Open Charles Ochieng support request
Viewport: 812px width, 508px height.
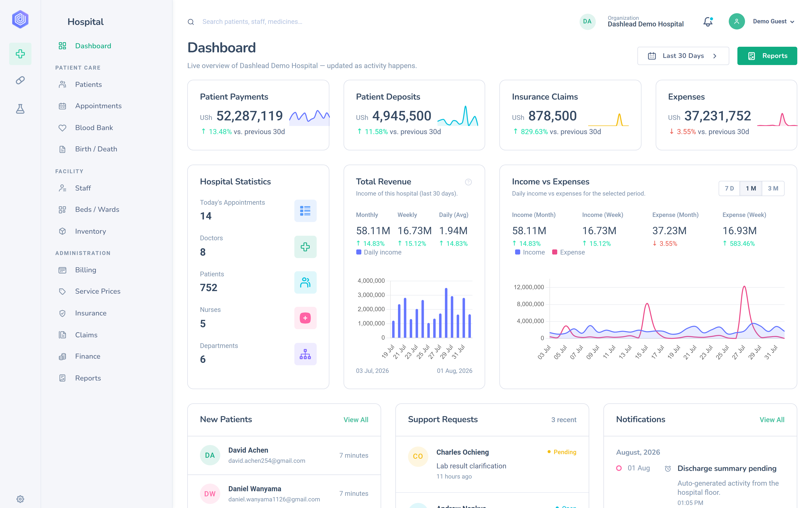tap(492, 464)
